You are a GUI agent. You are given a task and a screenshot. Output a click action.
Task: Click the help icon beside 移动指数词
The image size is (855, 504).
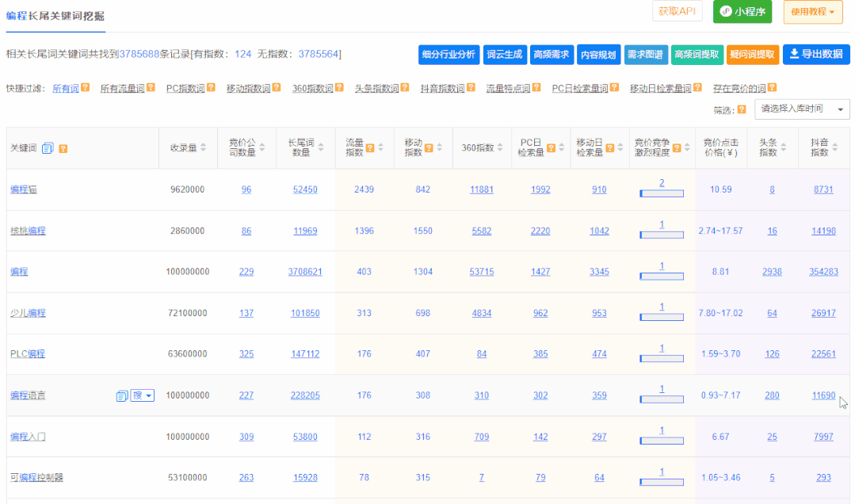277,87
